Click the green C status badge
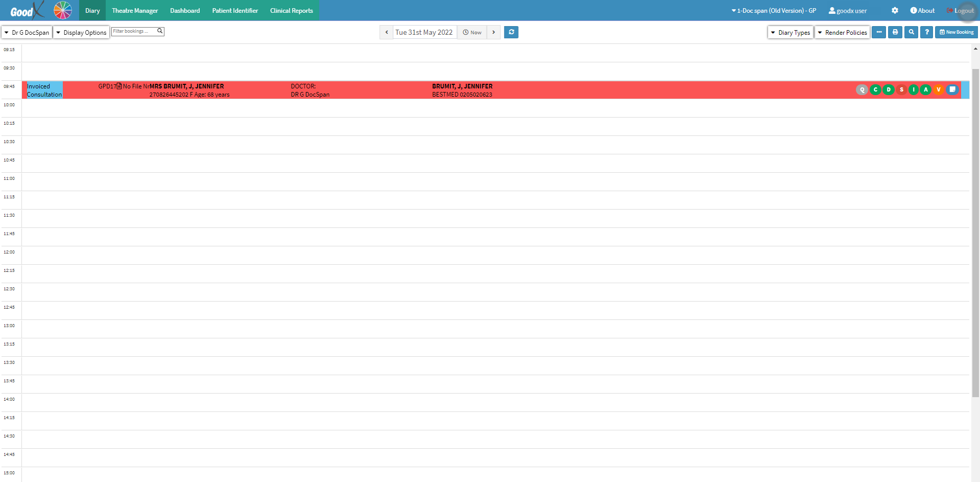This screenshot has height=482, width=980. click(x=875, y=90)
